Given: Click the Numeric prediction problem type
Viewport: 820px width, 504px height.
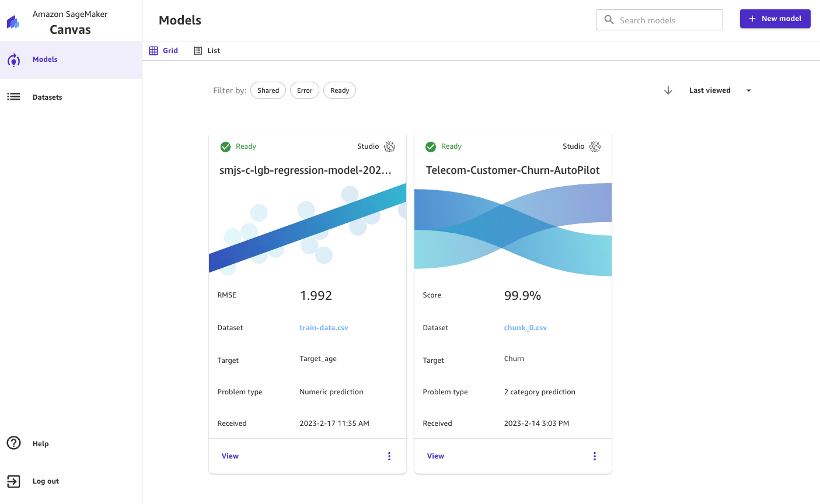Looking at the screenshot, I should [x=332, y=392].
